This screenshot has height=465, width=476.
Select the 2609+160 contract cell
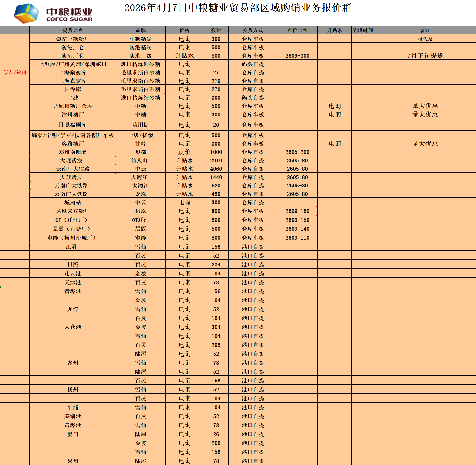[x=297, y=211]
